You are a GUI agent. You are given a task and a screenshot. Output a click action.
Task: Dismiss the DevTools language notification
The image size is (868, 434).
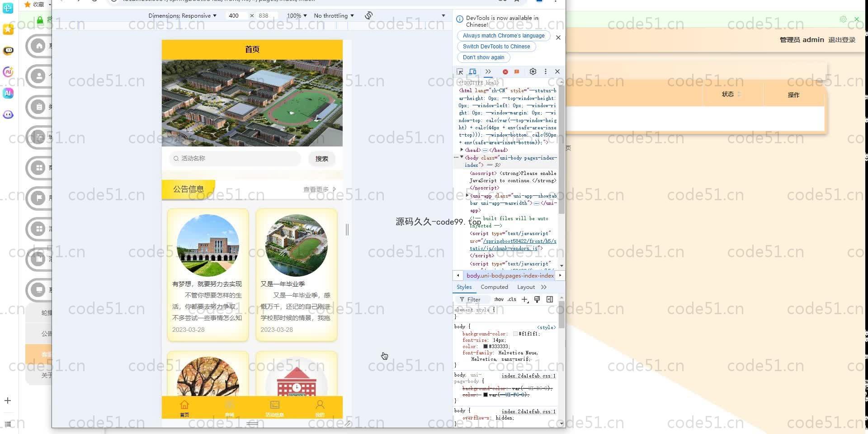click(x=558, y=38)
